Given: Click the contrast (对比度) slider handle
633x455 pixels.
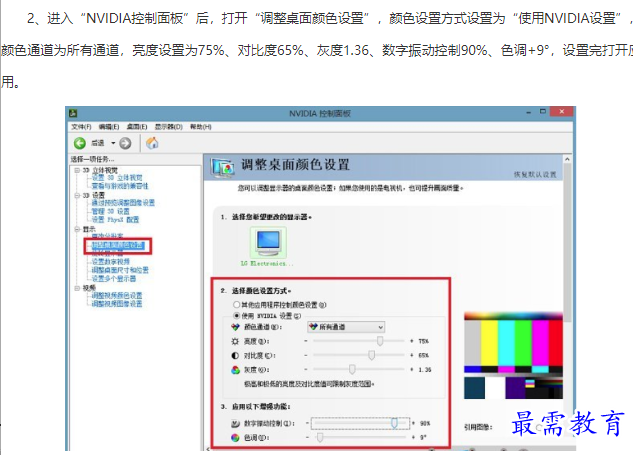Looking at the screenshot, I should [x=371, y=355].
